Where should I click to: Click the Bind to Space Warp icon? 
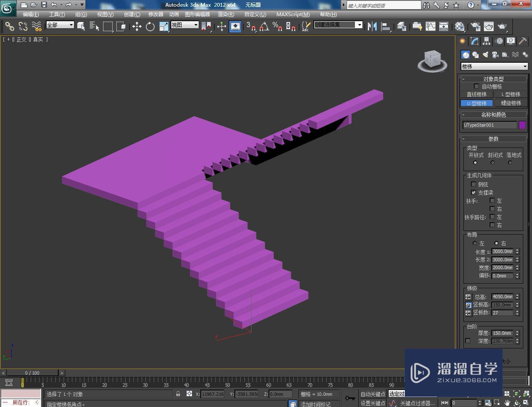(x=37, y=27)
